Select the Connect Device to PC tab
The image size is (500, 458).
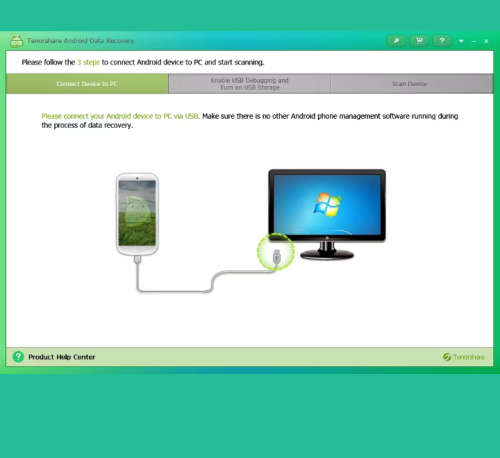click(87, 84)
